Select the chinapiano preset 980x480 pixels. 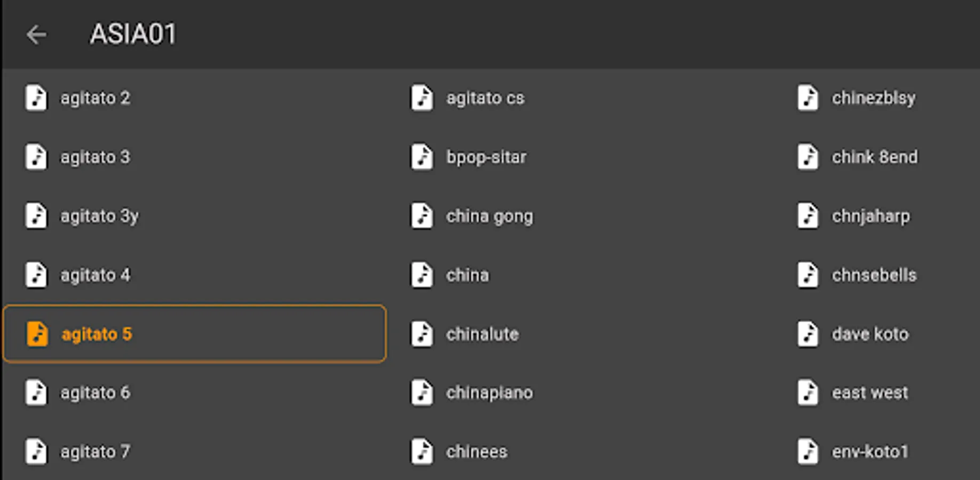(x=489, y=393)
